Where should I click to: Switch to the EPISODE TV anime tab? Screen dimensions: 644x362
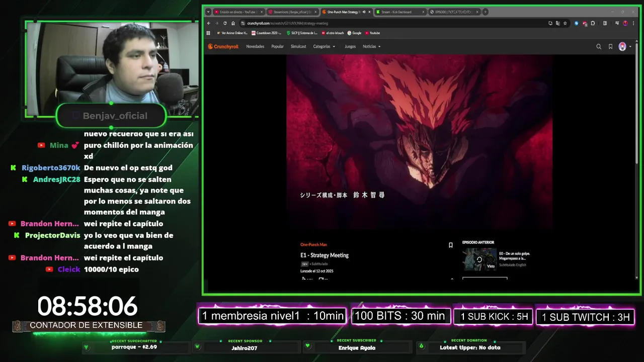[454, 12]
